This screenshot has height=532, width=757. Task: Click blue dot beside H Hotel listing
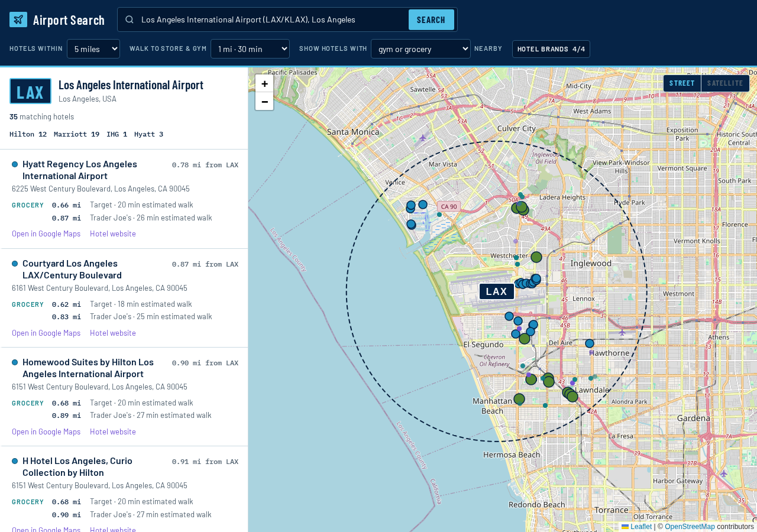click(15, 461)
